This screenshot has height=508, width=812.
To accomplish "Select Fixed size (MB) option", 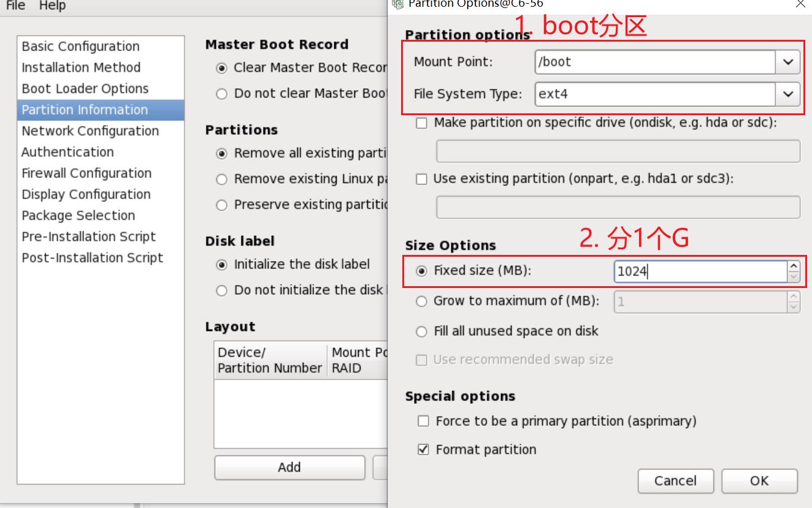I will (422, 271).
